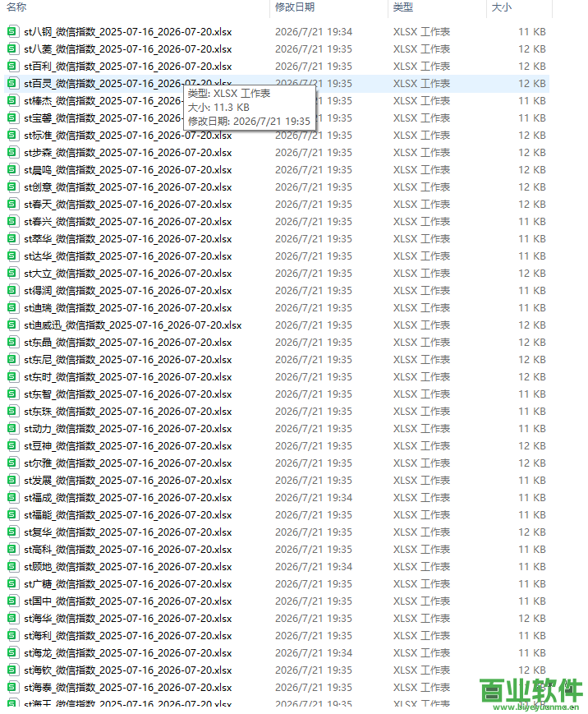
Task: Click the file icon next to st晨鸣
Action: 13,169
